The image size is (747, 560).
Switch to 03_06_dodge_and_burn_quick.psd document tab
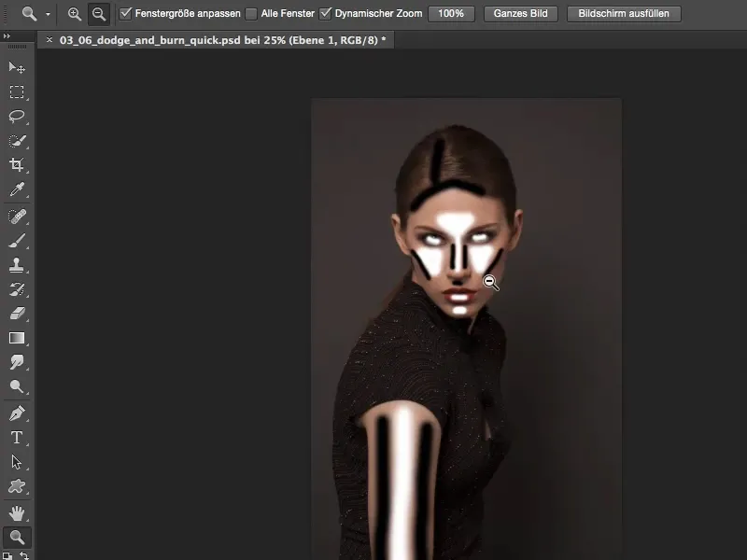tap(222, 40)
